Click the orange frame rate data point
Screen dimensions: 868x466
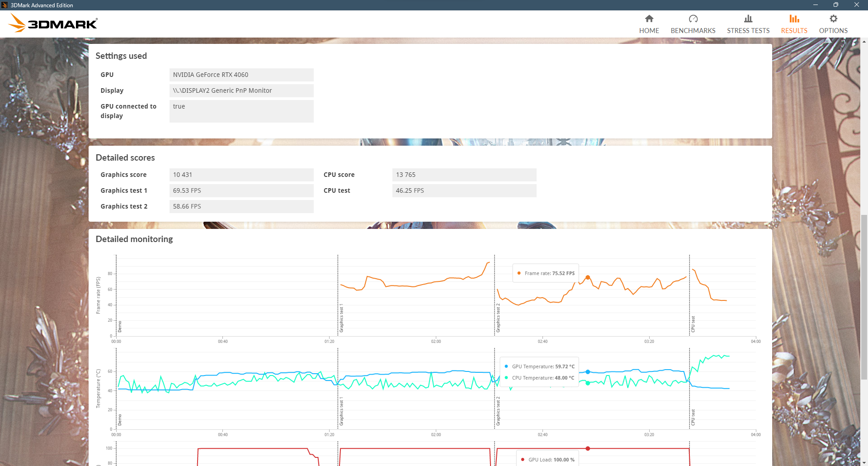point(588,277)
